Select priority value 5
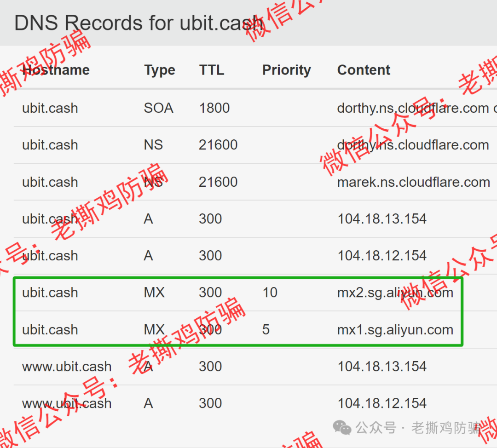 pyautogui.click(x=266, y=330)
